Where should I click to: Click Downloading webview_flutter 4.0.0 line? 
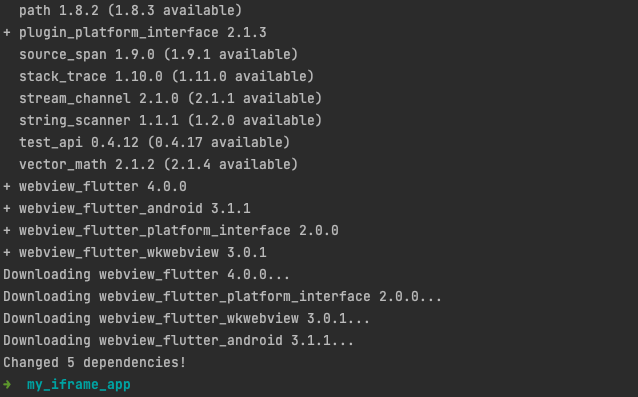click(x=146, y=274)
